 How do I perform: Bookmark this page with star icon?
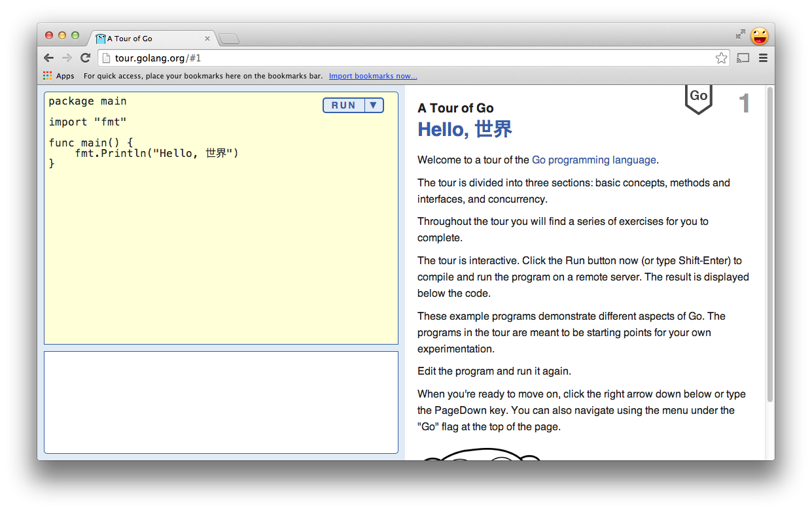pos(721,58)
